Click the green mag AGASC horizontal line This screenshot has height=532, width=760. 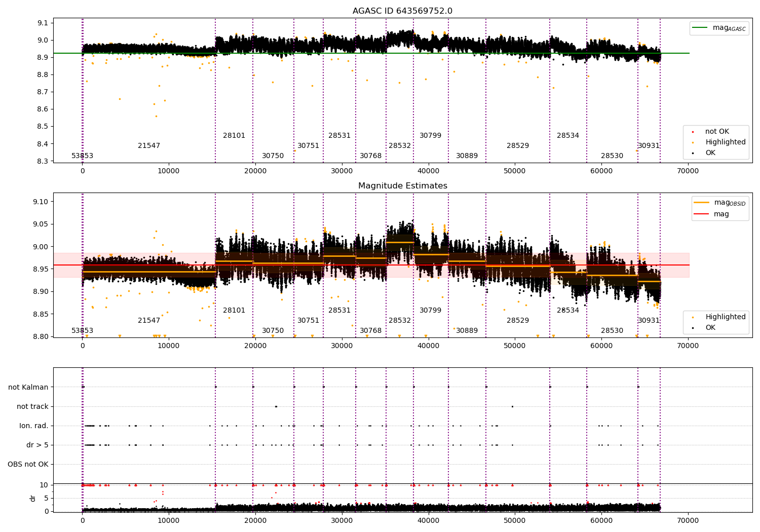371,53
